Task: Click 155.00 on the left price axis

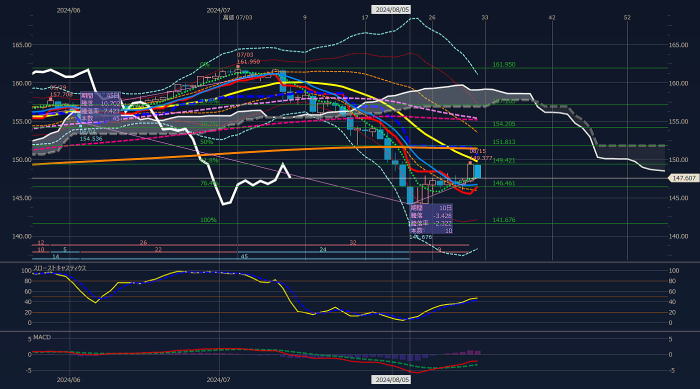Action: 22,121
